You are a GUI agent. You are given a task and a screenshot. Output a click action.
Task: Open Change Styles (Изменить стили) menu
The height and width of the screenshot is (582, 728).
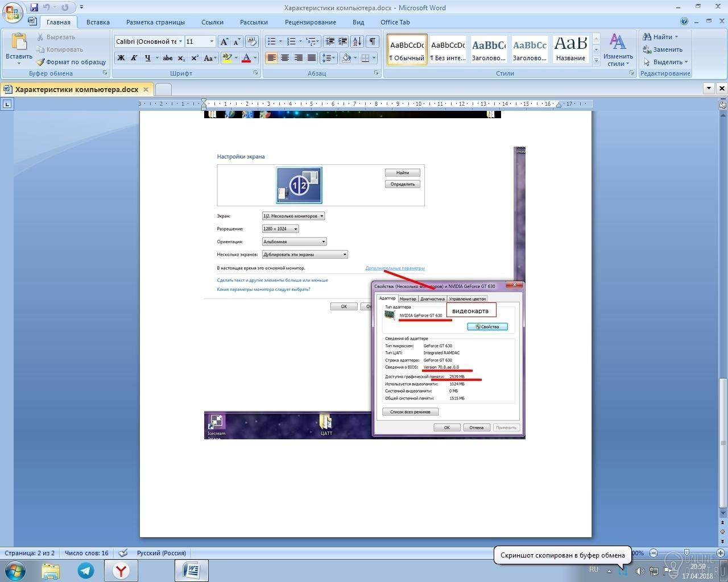[618, 49]
